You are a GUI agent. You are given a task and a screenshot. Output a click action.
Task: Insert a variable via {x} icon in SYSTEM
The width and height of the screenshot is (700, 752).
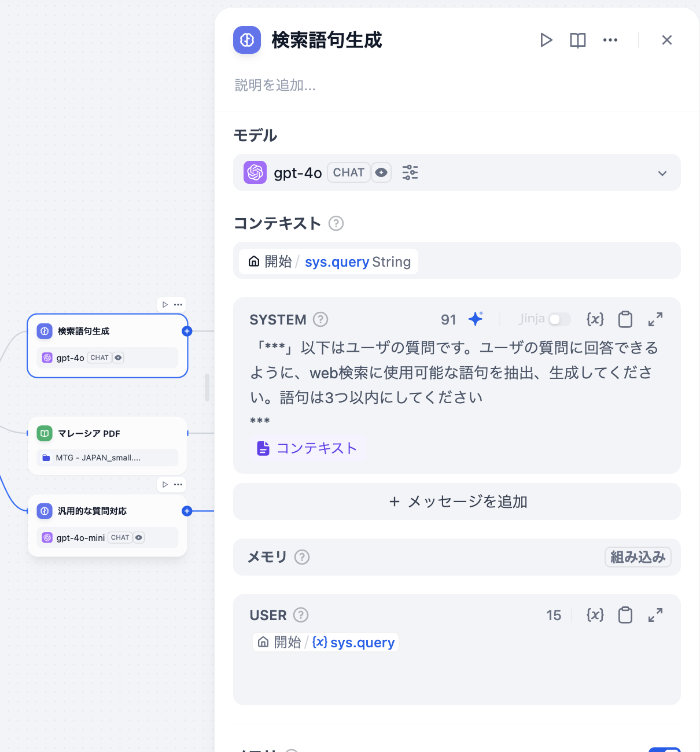(x=595, y=319)
